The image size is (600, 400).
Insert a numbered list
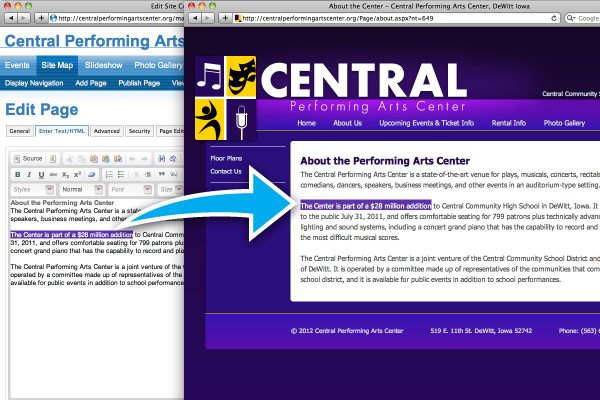[x=109, y=175]
